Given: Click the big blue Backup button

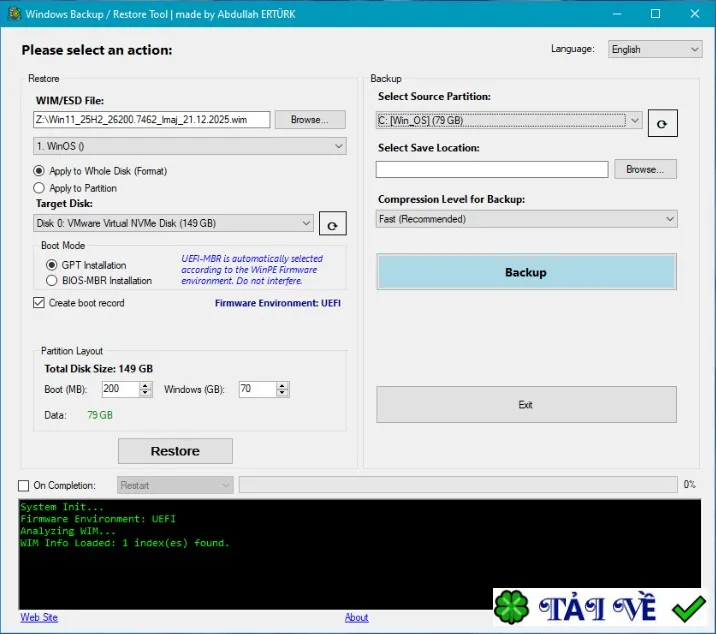Looking at the screenshot, I should pos(526,272).
